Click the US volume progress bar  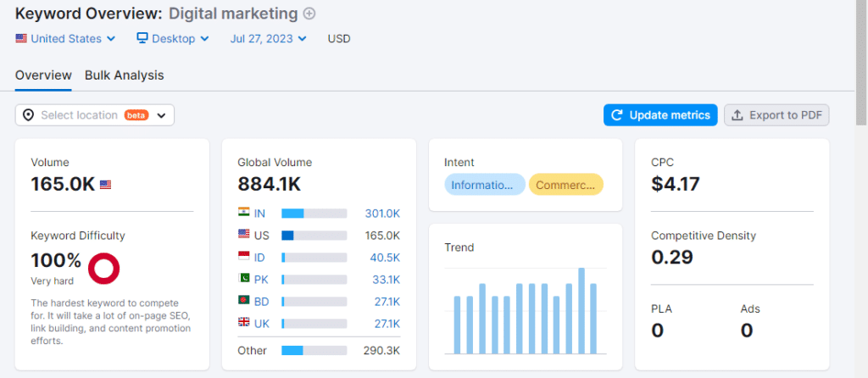[314, 236]
